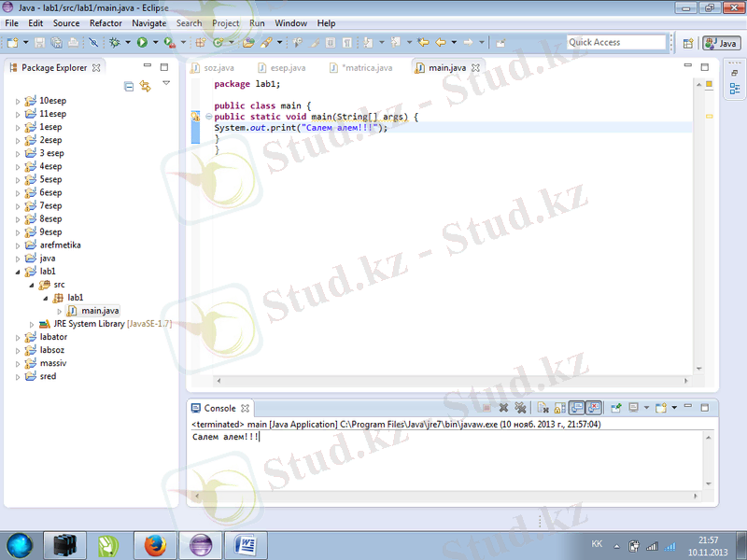This screenshot has width=747, height=560.
Task: Open Firefox from the taskbar
Action: click(155, 546)
